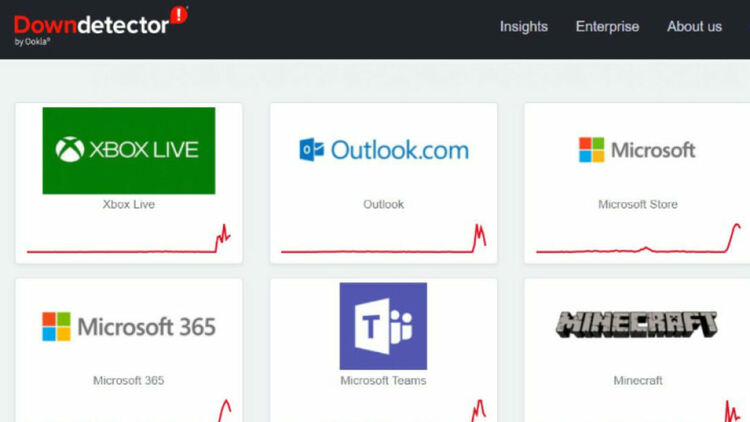Open the About us menu item
Screen dimensions: 750x422
tap(694, 27)
